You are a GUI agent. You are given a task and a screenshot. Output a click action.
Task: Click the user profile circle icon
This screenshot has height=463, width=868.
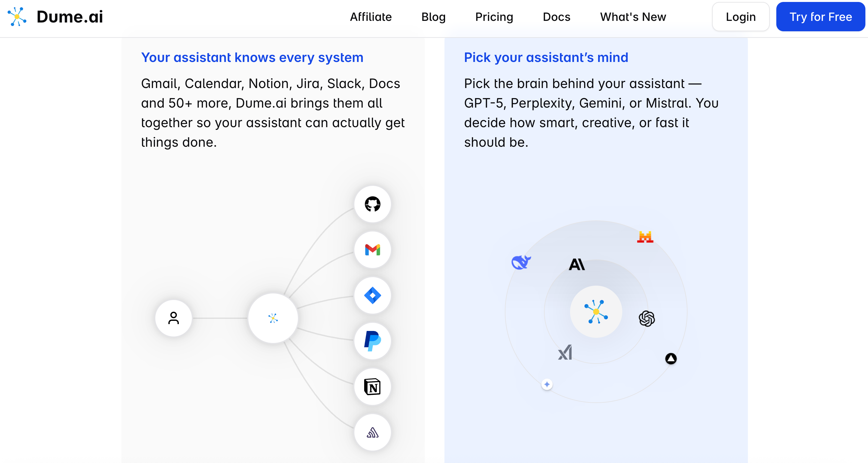point(174,318)
